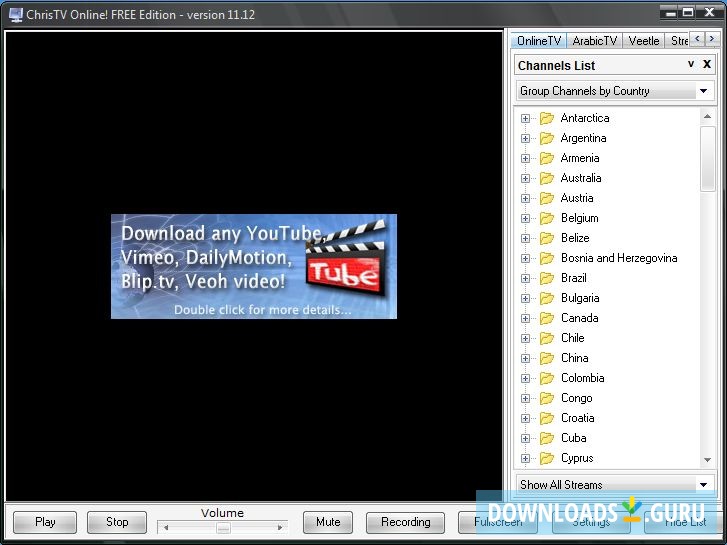
Task: Expand the Australia tree node
Action: 525,178
